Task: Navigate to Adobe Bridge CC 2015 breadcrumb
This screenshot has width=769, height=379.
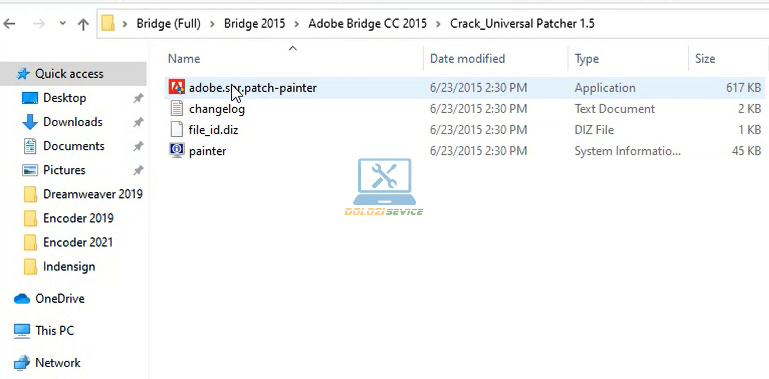Action: pyautogui.click(x=367, y=24)
